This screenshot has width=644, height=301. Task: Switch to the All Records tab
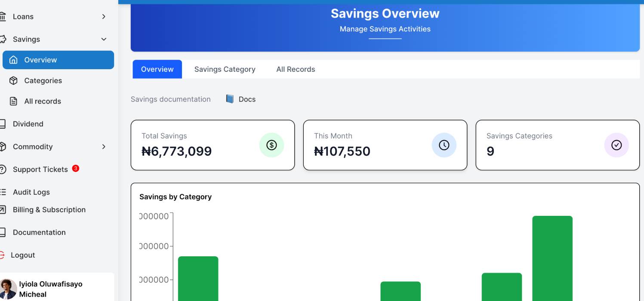tap(296, 69)
